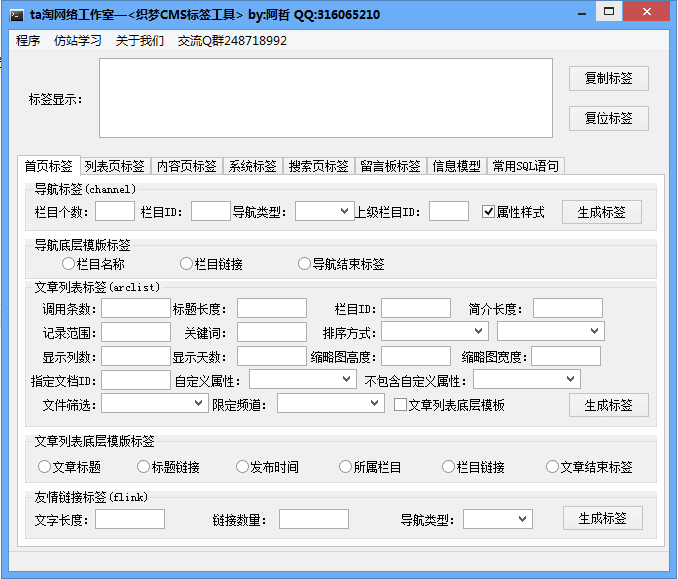
Task: Click the application icon in title bar
Action: [16, 14]
